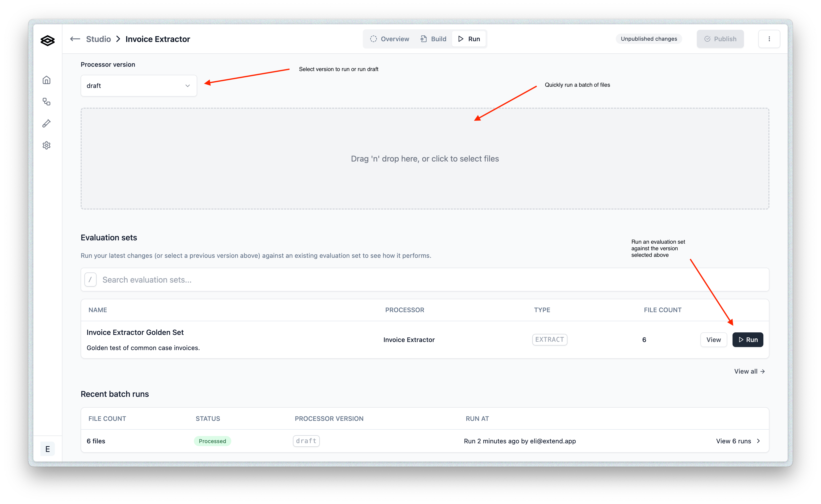Viewport: 821px width, 504px height.
Task: Open the pencil Studio sidebar icon
Action: (x=47, y=124)
